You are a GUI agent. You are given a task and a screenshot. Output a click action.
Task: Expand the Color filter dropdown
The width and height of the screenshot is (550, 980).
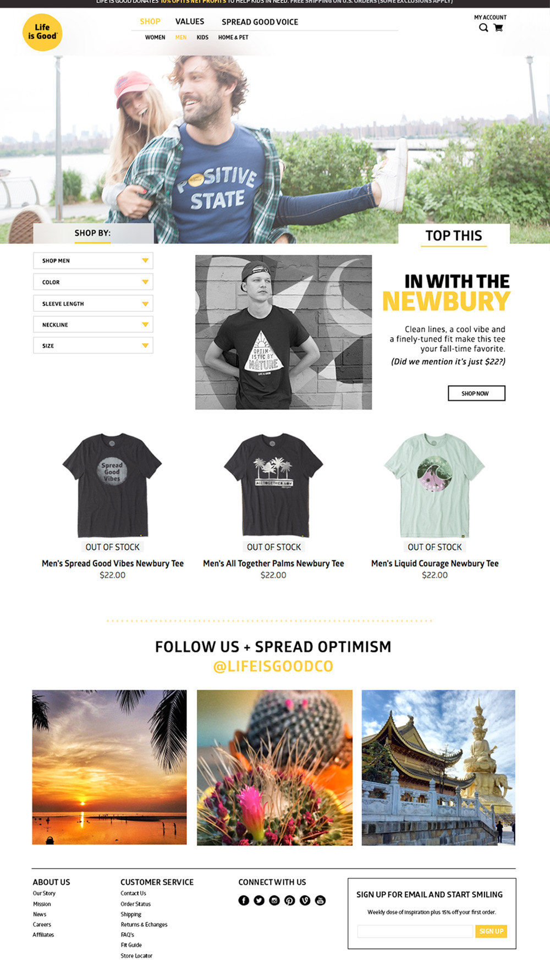(93, 282)
